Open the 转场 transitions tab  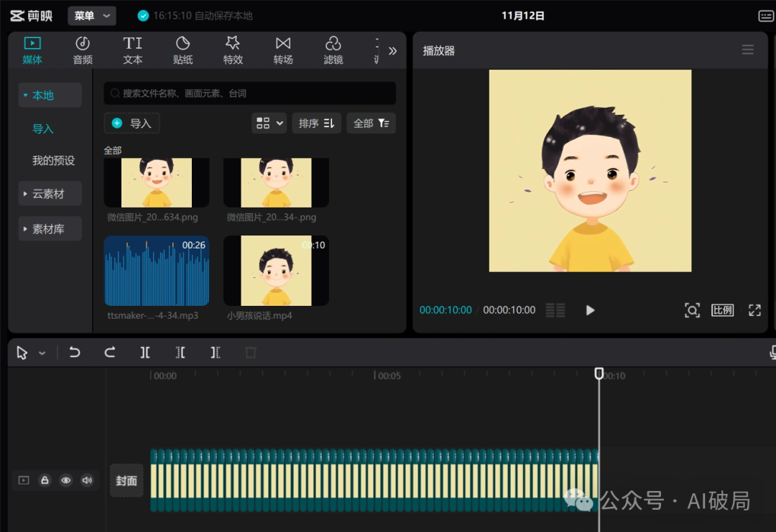pos(283,50)
